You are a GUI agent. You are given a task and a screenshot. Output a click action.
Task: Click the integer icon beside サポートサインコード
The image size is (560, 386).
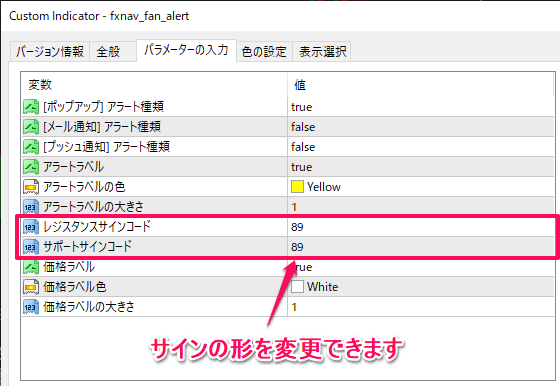point(31,247)
